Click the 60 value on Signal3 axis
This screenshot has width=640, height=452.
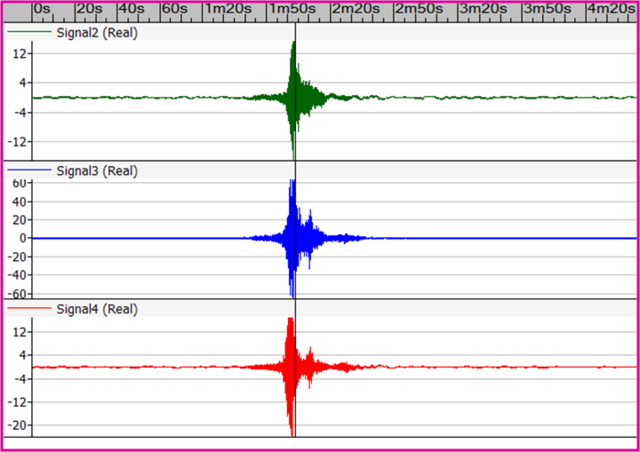point(19,184)
